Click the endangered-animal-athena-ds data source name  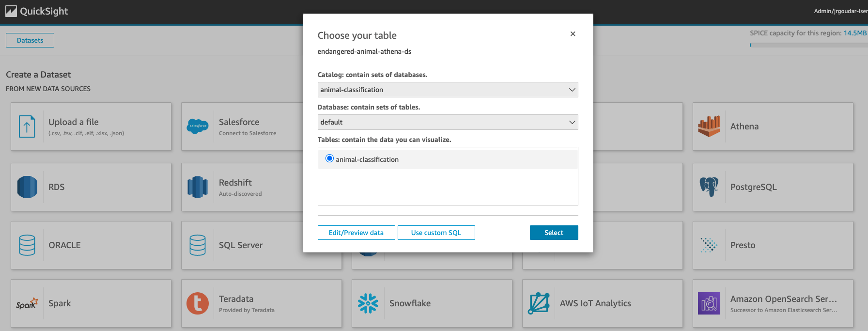364,51
